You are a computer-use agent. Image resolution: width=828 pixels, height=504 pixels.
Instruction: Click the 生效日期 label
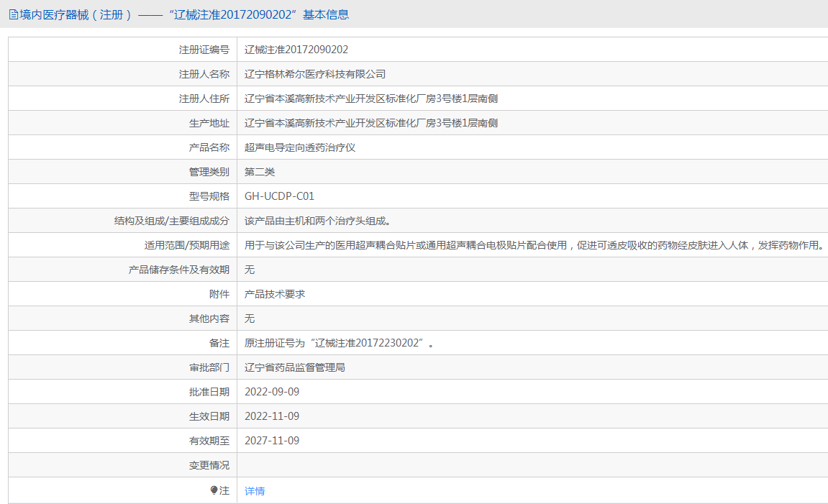click(209, 416)
